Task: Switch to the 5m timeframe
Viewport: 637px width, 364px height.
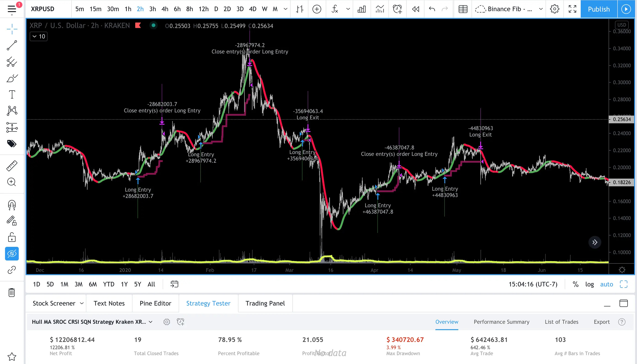Action: (80, 9)
